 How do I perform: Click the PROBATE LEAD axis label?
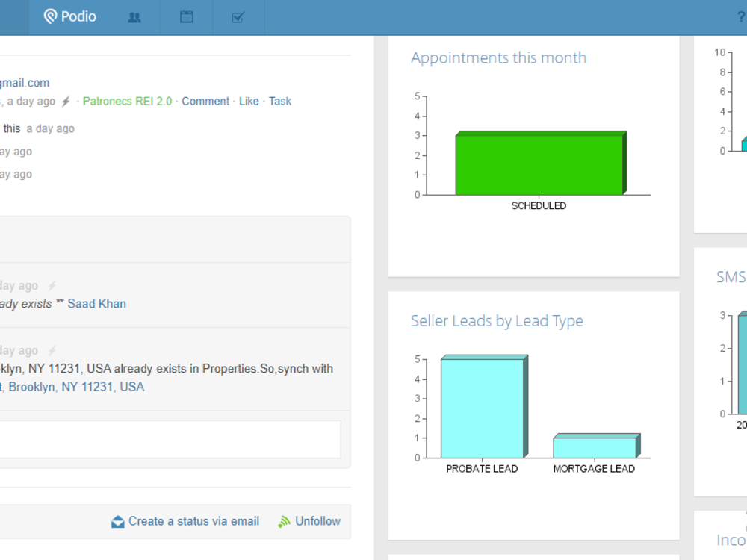[482, 469]
